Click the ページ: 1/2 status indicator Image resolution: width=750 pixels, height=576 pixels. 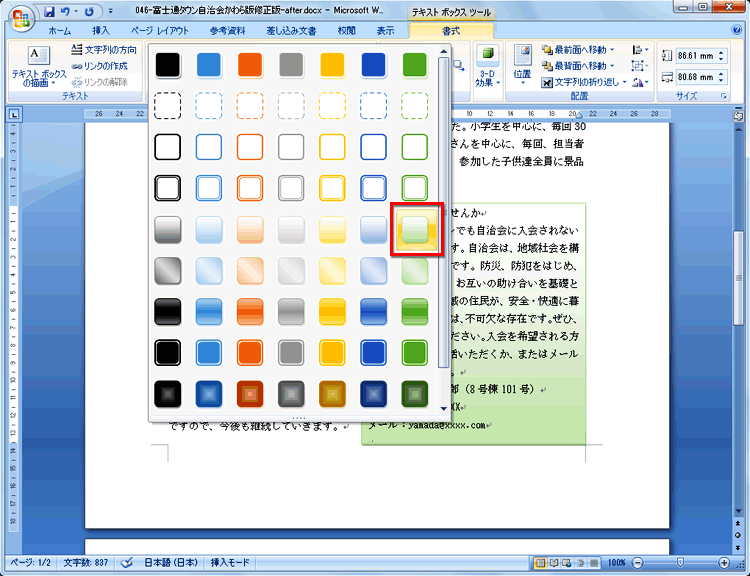(x=31, y=563)
